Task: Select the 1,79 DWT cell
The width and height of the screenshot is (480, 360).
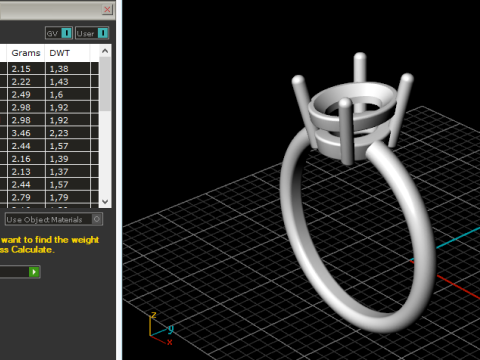Action: click(x=68, y=197)
